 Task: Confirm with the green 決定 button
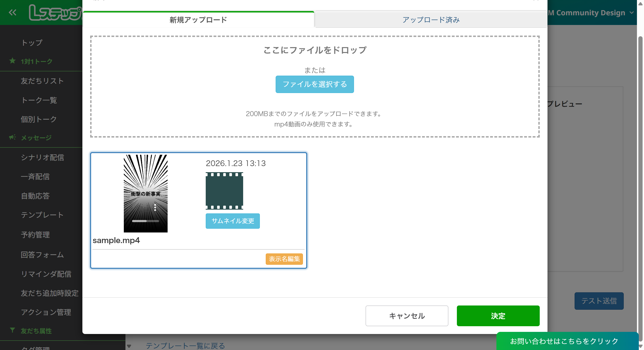[x=498, y=316]
